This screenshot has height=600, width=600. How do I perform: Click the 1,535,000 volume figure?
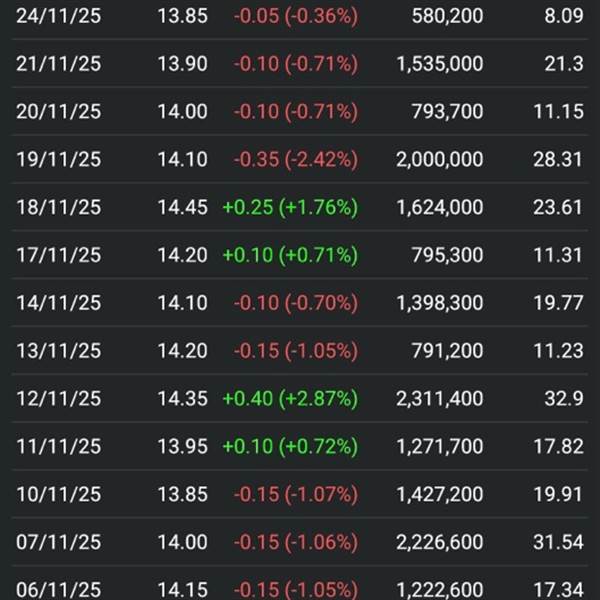[x=439, y=64]
